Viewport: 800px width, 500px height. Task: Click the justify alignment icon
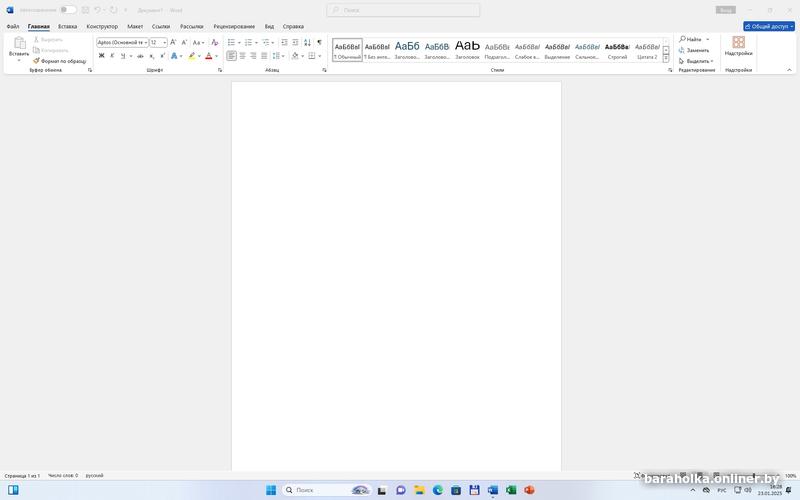[264, 56]
